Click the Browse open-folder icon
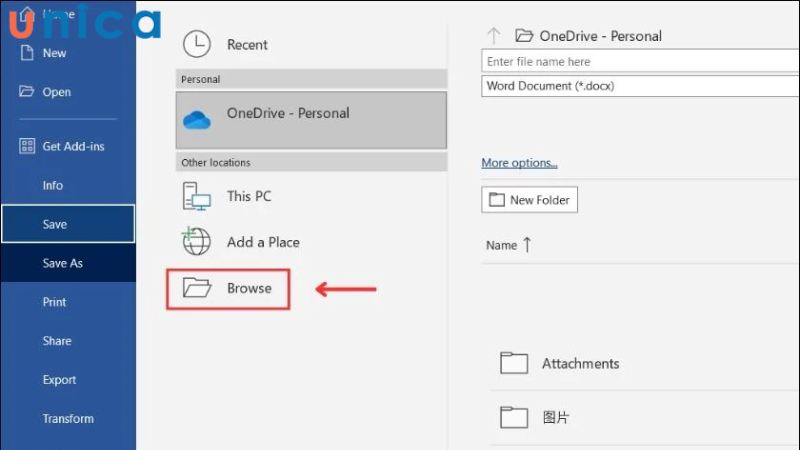 tap(197, 288)
